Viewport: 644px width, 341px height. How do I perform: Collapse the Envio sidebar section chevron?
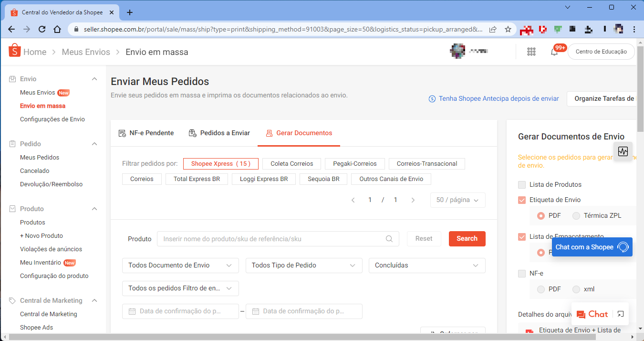(x=94, y=79)
